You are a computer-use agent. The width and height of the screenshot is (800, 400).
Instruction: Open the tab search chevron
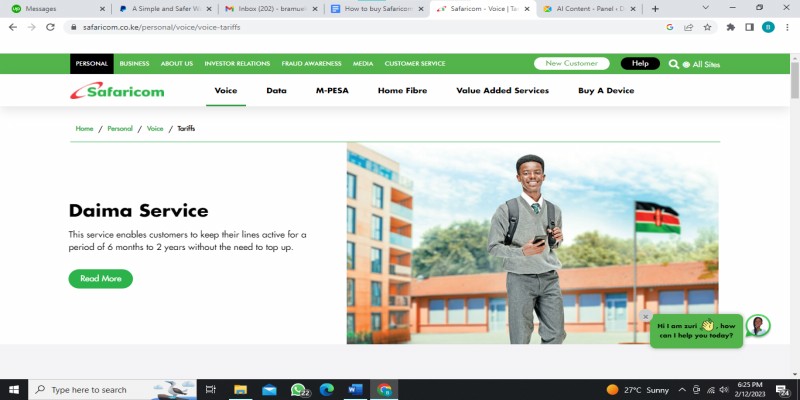[x=706, y=7]
